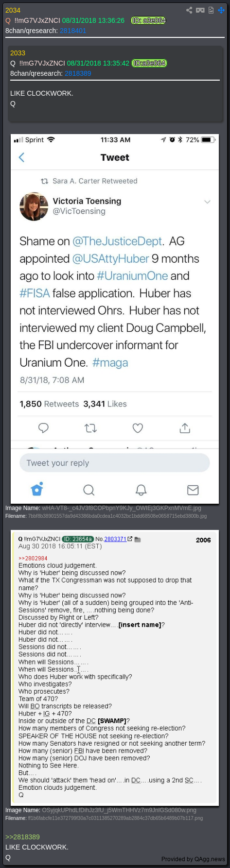Image resolution: width=230 pixels, height=868 pixels.
Task: Click the retweet arrows icon below the tweet
Action: pyautogui.click(x=90, y=428)
